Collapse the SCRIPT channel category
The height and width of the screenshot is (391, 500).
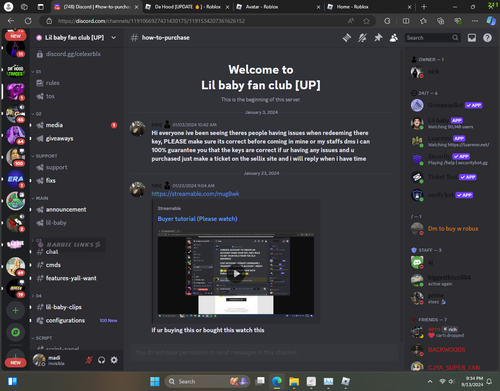click(x=42, y=338)
